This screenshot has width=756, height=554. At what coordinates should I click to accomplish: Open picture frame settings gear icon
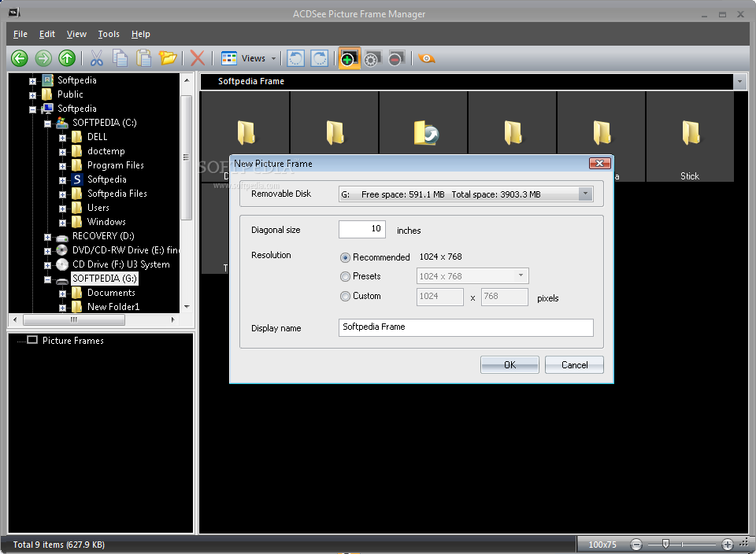[372, 59]
